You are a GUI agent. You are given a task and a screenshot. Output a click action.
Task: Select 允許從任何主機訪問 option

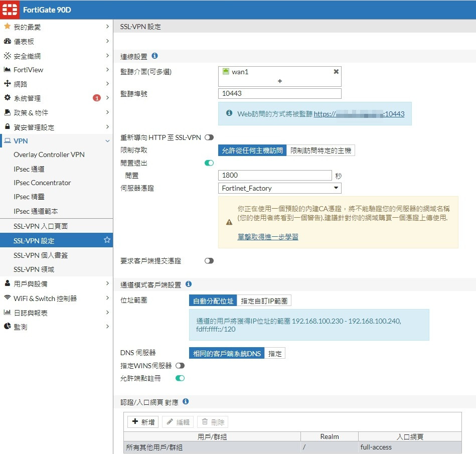pos(252,150)
